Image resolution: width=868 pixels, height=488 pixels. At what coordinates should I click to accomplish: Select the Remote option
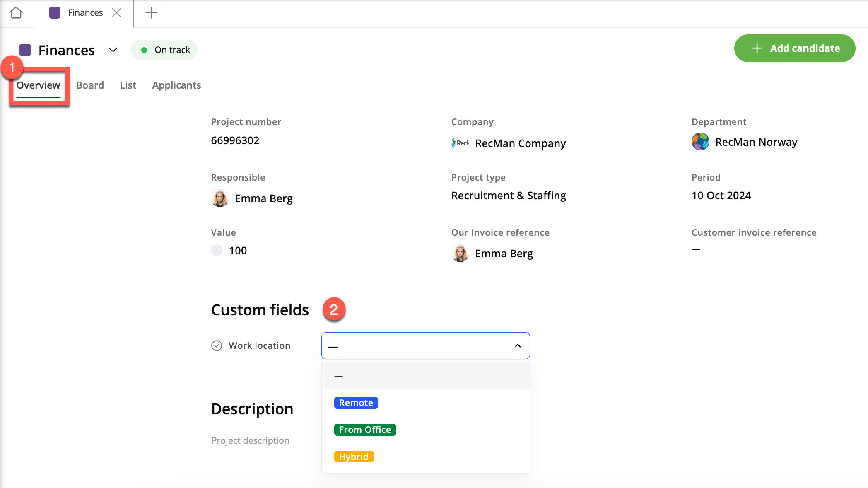click(356, 403)
